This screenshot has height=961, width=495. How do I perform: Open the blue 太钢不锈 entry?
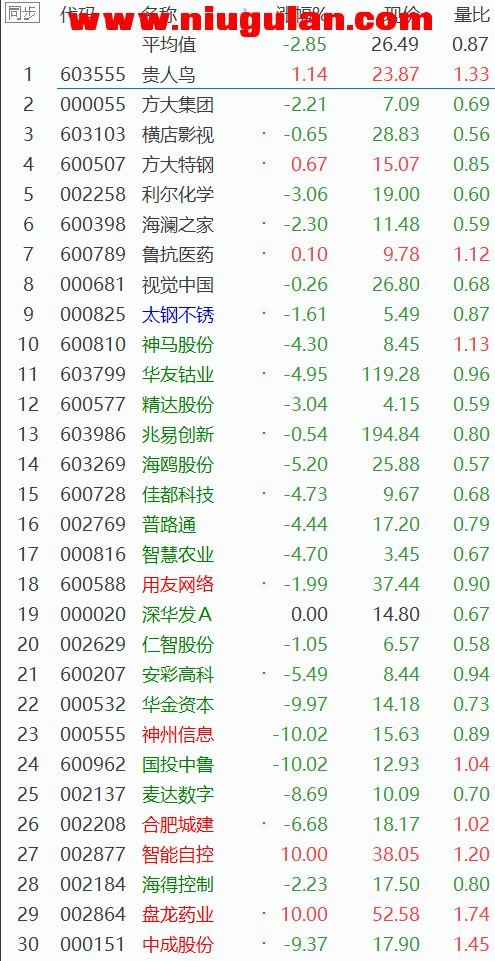pyautogui.click(x=178, y=315)
